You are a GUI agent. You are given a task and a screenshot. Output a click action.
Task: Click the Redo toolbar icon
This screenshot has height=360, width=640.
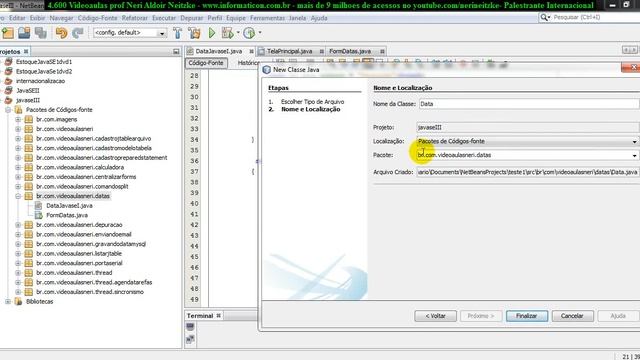point(78,33)
